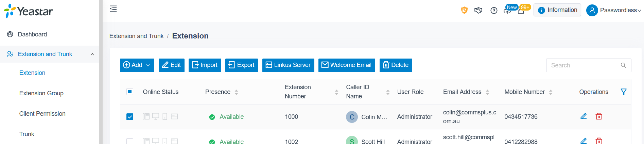Open the handshake partner icon
This screenshot has height=144, width=644.
[478, 10]
